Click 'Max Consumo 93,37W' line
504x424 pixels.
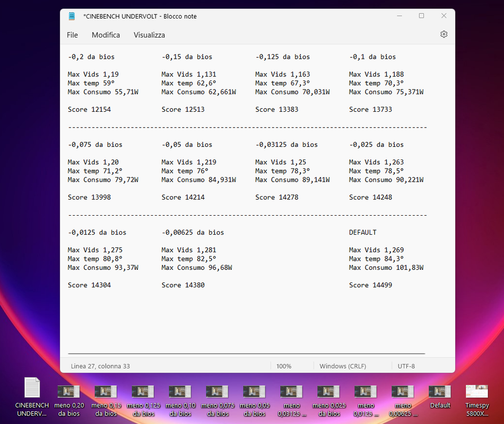click(103, 268)
